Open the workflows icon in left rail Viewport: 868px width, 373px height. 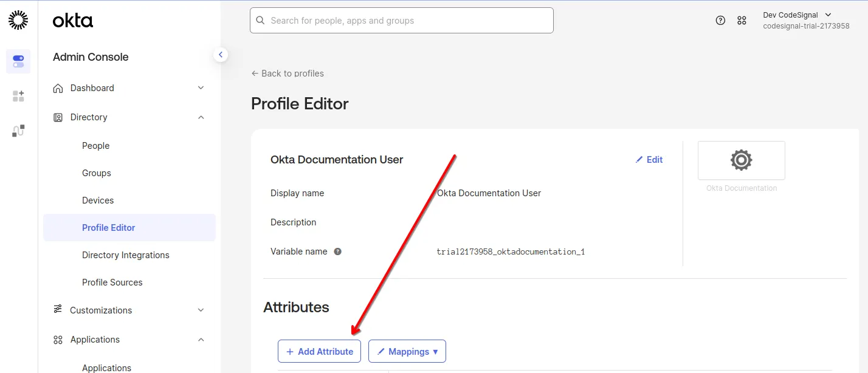[x=18, y=131]
